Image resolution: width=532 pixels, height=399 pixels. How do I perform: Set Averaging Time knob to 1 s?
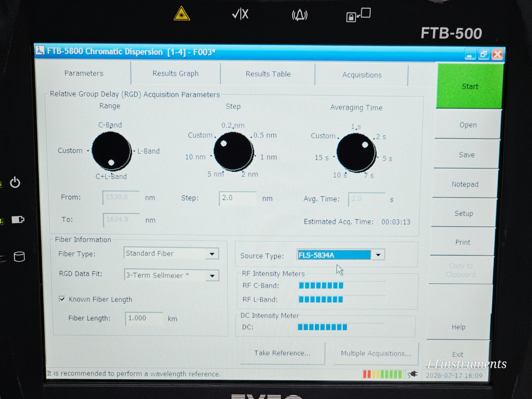point(356,127)
